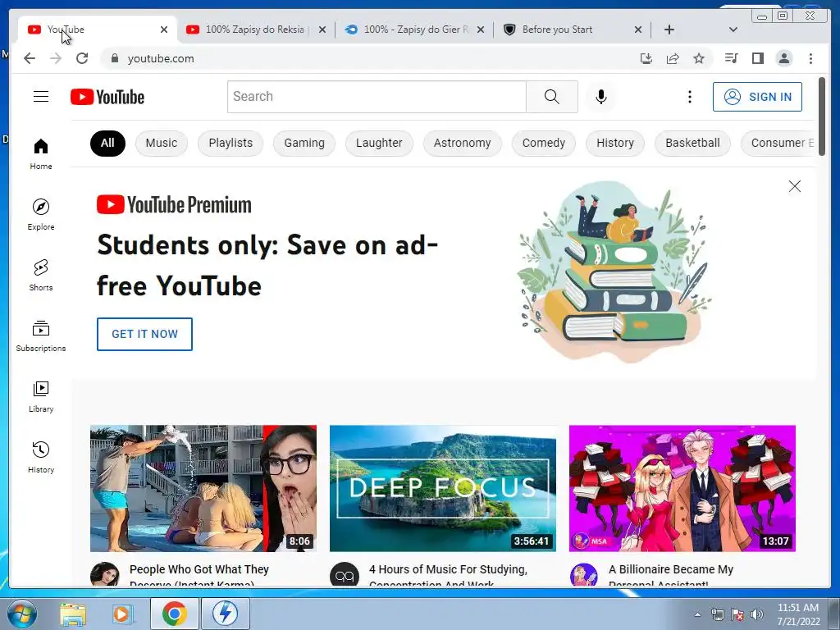Open Chrome three-dot menu
This screenshot has width=840, height=630.
pos(810,58)
